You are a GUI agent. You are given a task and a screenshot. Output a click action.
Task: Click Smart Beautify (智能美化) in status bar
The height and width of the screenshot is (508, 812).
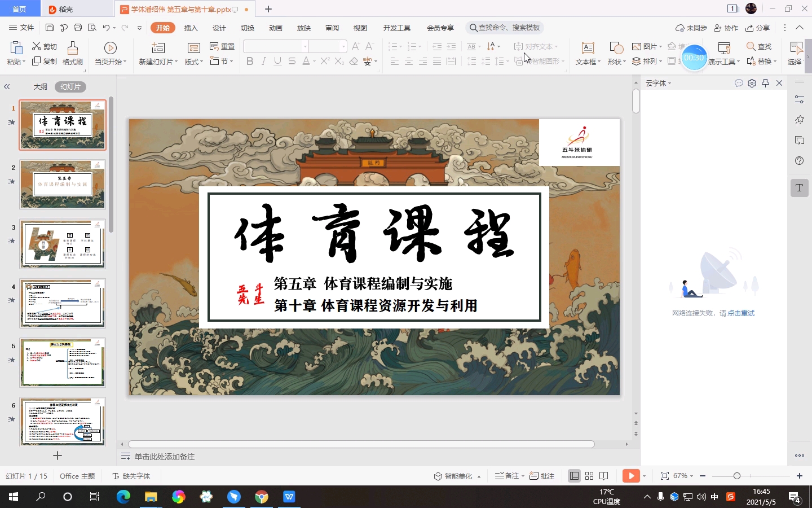pos(457,476)
